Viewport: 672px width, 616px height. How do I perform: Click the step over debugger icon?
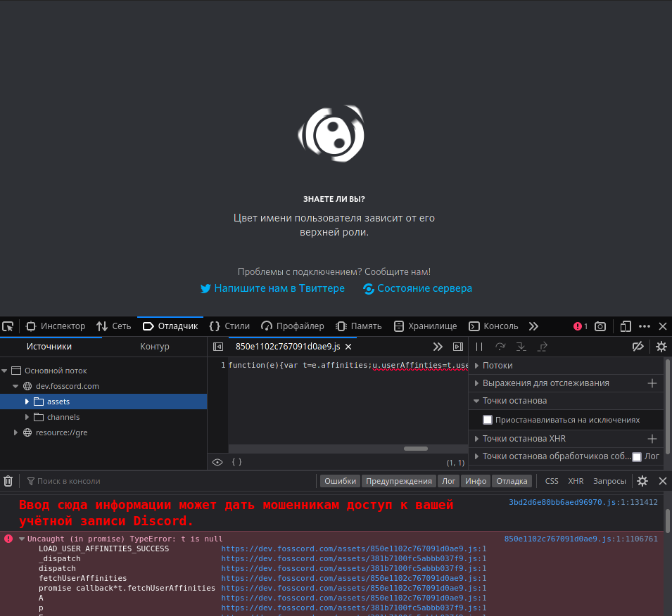[501, 347]
